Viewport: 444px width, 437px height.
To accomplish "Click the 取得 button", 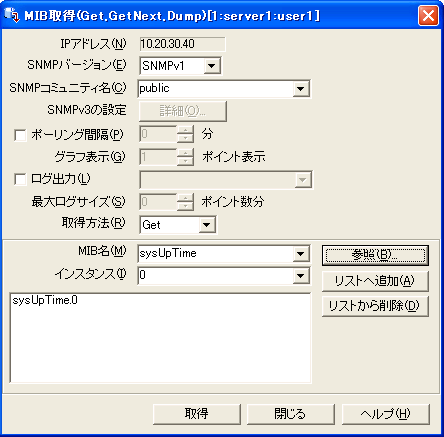I will pos(197,414).
